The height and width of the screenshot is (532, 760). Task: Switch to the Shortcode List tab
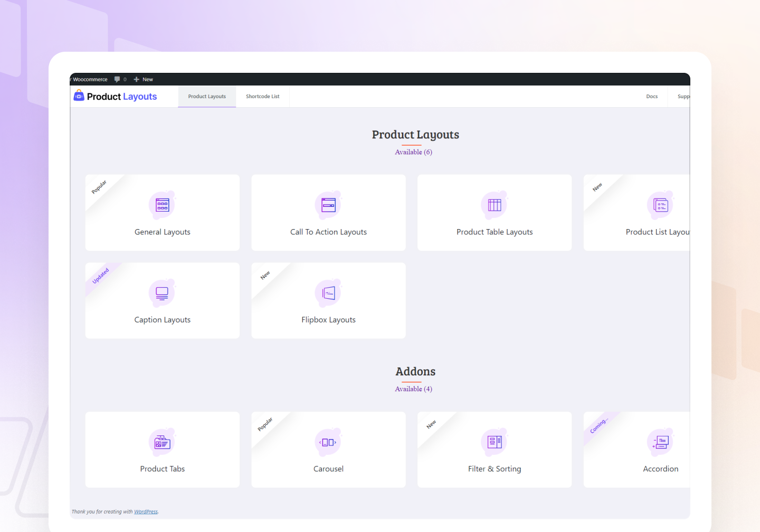pyautogui.click(x=263, y=97)
